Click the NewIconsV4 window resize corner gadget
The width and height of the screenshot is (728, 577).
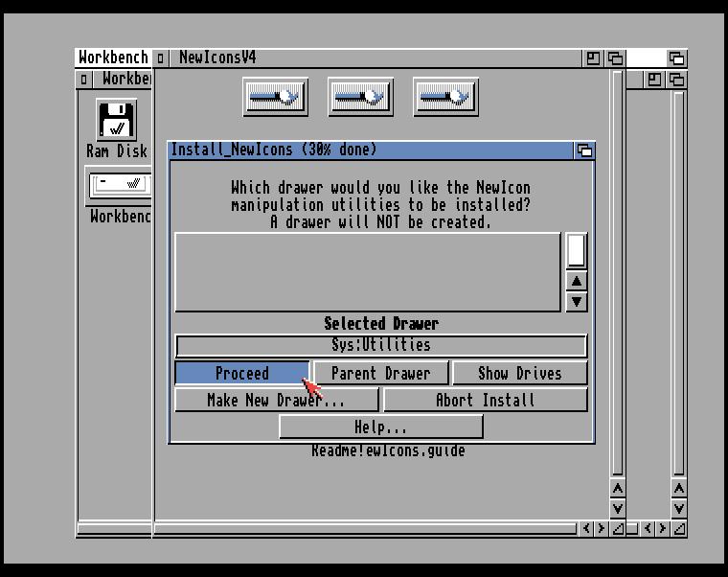[618, 528]
